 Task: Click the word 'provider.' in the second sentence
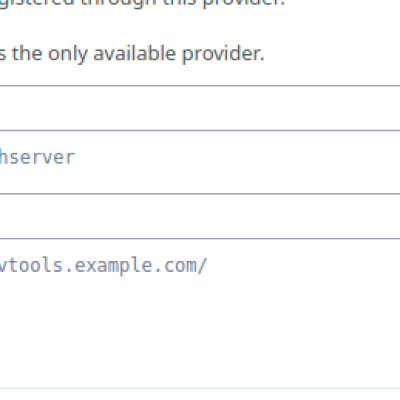point(223,54)
